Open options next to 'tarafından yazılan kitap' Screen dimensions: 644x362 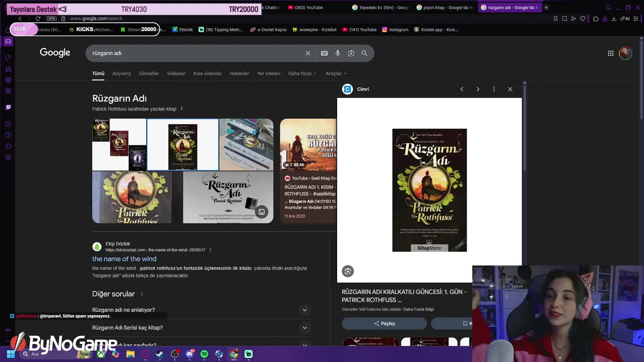(x=182, y=109)
